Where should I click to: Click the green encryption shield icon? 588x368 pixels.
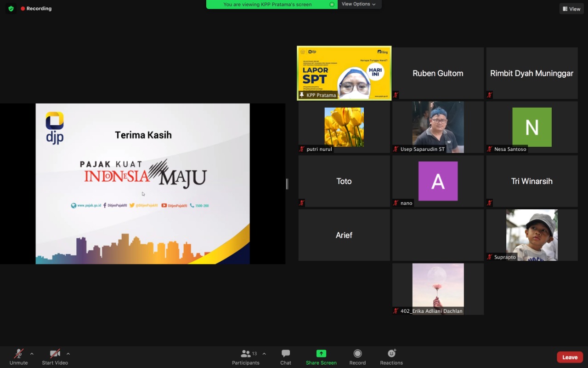(11, 9)
